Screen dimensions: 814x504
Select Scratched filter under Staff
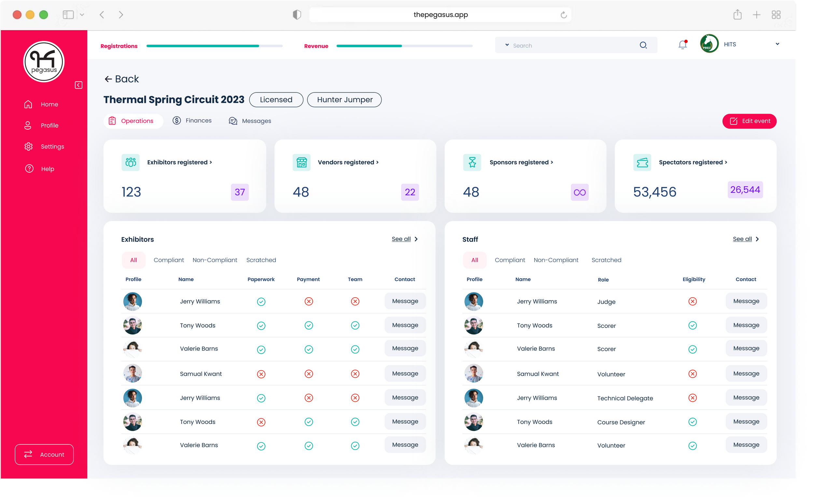click(606, 260)
